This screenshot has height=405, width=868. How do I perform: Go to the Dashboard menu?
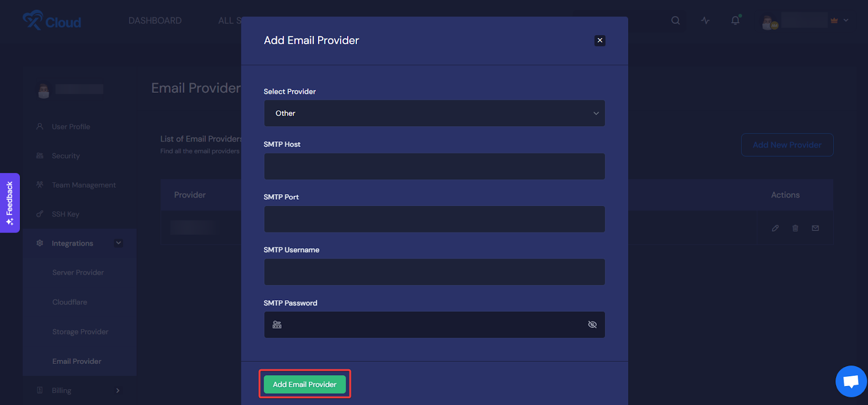[155, 21]
